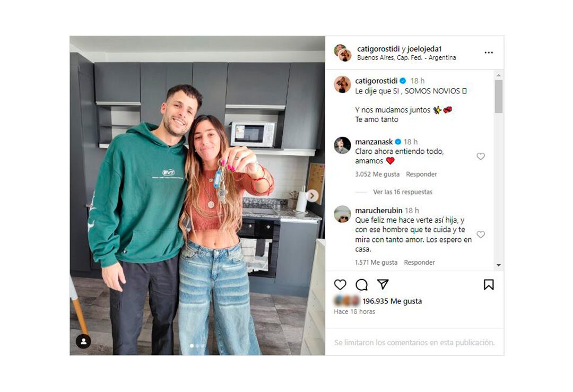The width and height of the screenshot is (573, 392).
Task: Reply to marucherubin's comment via Responder
Action: pos(420,263)
